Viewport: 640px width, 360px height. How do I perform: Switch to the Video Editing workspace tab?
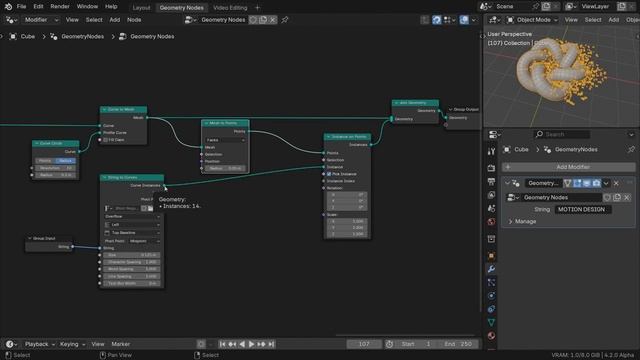(x=230, y=7)
